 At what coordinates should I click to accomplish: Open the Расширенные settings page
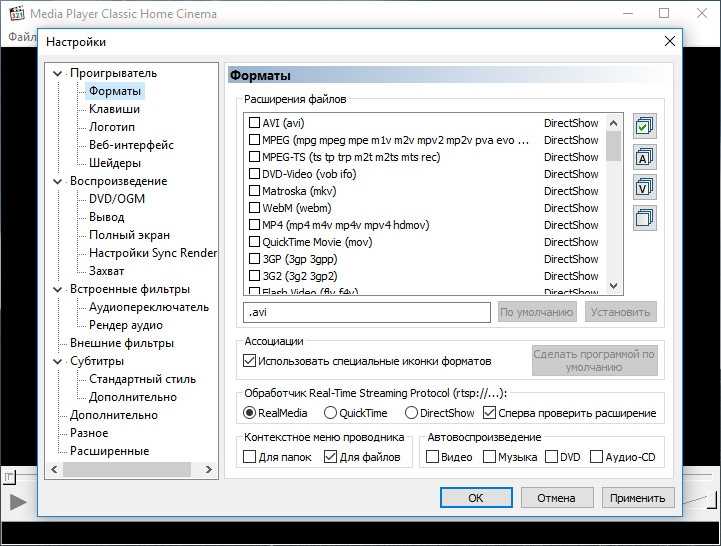(x=109, y=451)
